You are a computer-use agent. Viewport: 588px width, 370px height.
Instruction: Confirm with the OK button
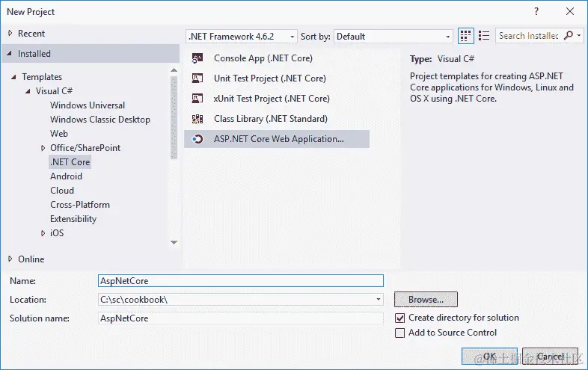pos(489,356)
